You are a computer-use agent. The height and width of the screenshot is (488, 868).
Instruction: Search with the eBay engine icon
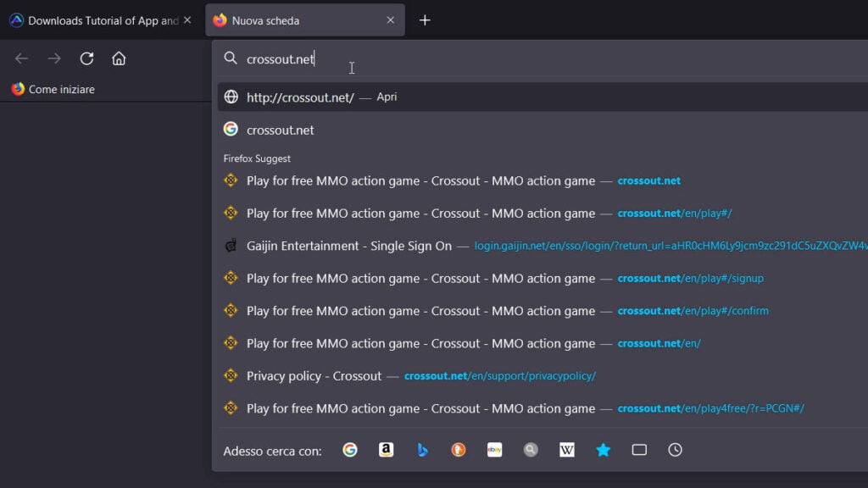(x=495, y=450)
